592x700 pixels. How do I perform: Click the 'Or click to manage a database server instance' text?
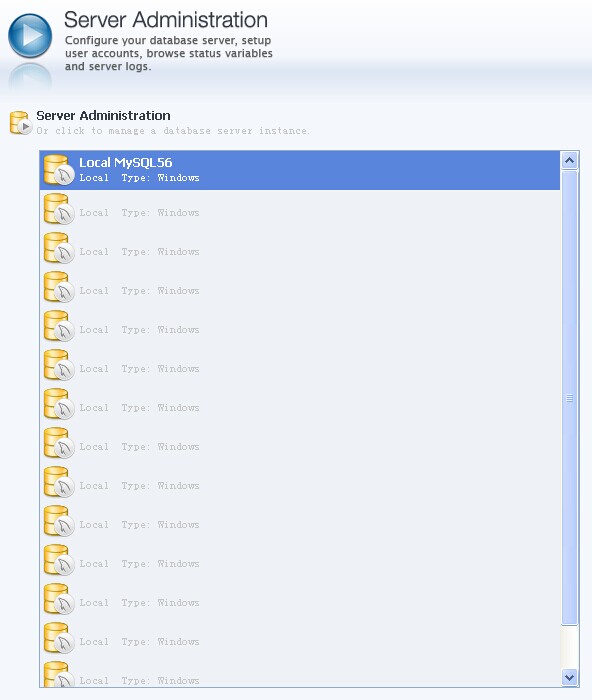click(173, 131)
